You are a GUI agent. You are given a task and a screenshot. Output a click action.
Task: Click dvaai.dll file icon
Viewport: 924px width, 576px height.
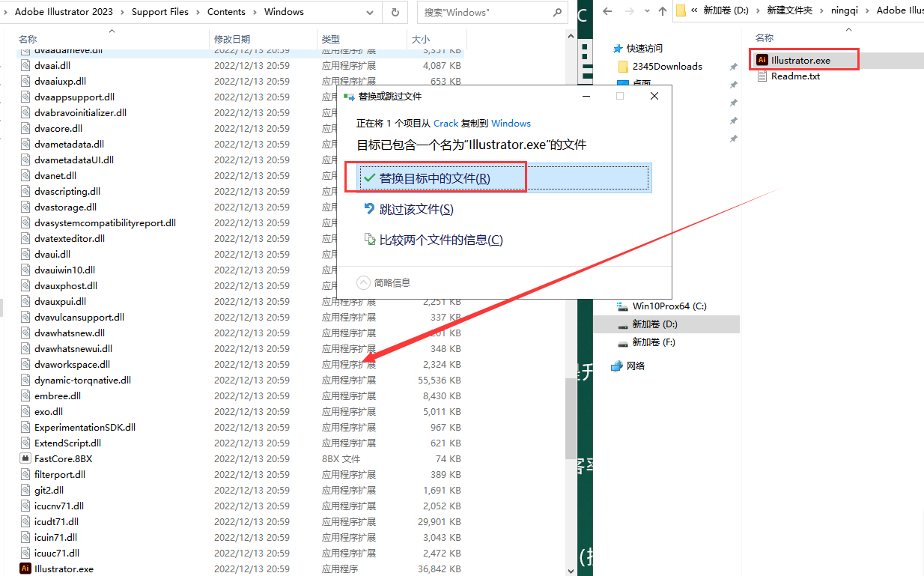[x=25, y=65]
